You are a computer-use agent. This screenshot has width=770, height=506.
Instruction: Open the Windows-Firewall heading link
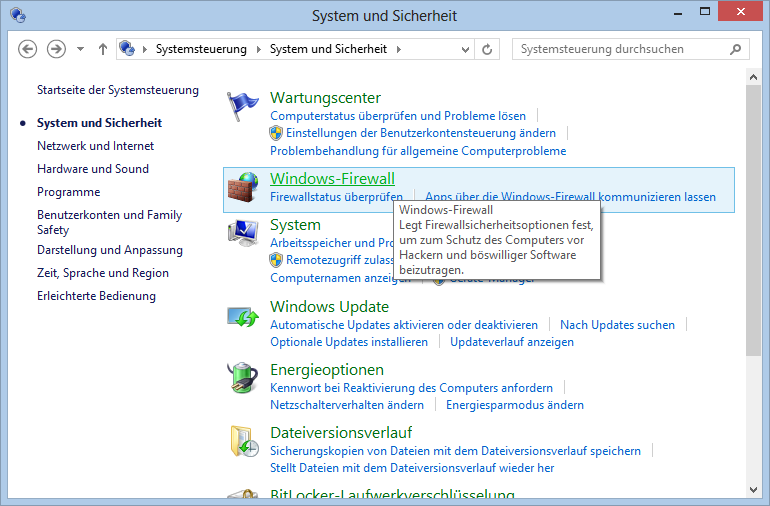[332, 179]
